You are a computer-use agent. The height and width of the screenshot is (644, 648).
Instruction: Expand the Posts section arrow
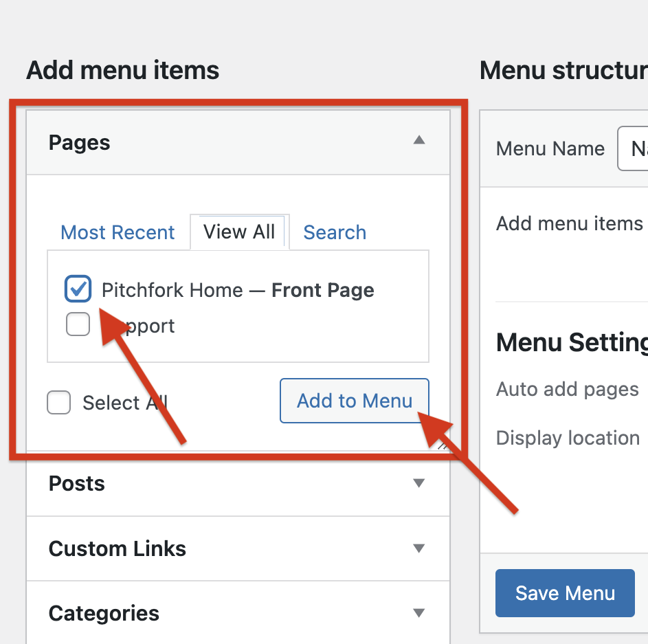pyautogui.click(x=419, y=482)
